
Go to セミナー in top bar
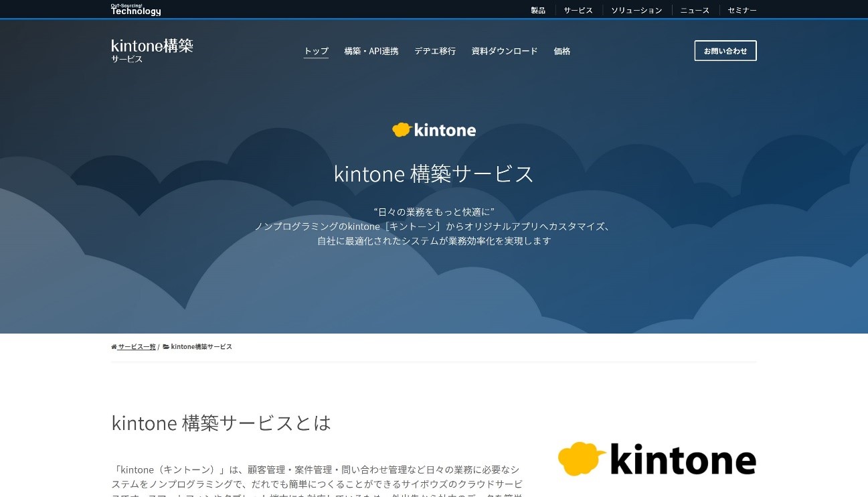(x=742, y=10)
